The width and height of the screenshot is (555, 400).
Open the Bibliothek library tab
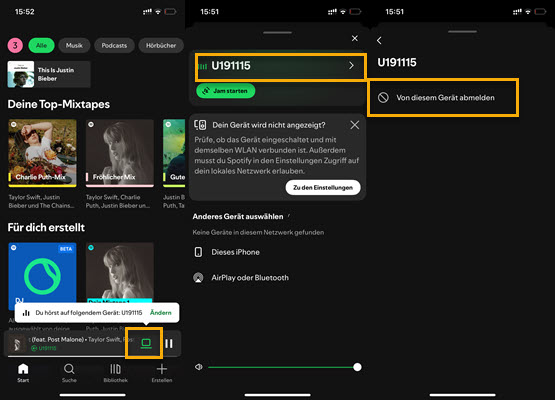pyautogui.click(x=115, y=373)
